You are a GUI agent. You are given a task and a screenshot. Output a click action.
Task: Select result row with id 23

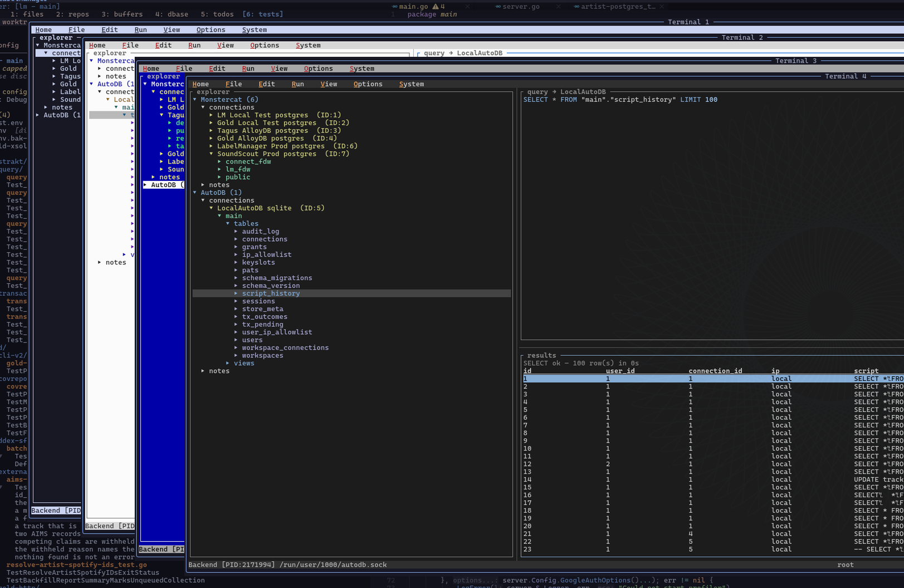pos(713,550)
